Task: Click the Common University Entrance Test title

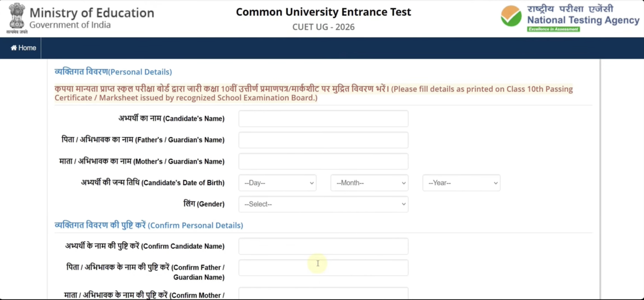Action: [324, 12]
